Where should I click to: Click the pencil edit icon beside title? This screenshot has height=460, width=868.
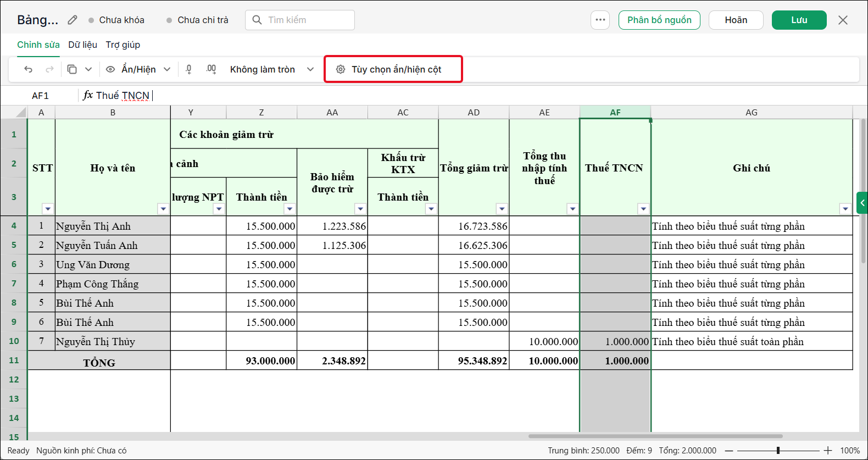click(73, 20)
